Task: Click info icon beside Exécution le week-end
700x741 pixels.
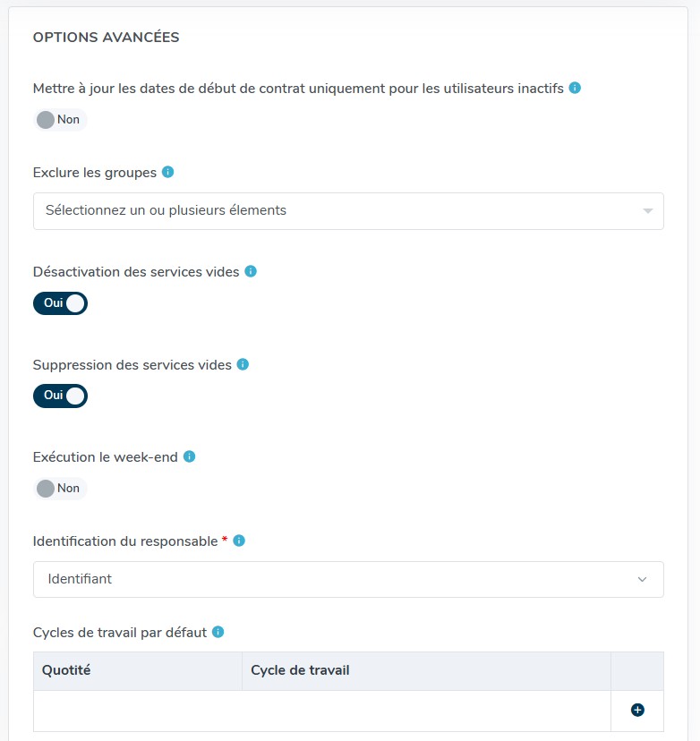Action: pos(189,456)
